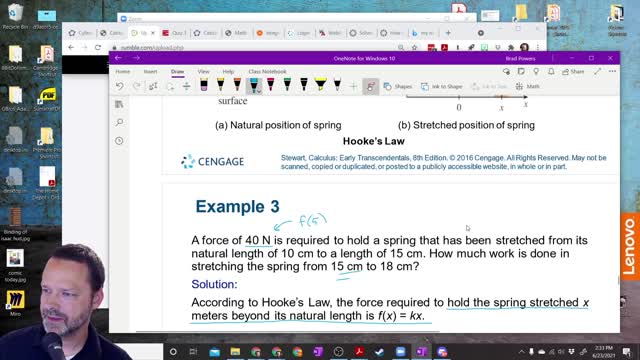Open search in OneNote sidebar
640x360 pixels.
[x=119, y=122]
